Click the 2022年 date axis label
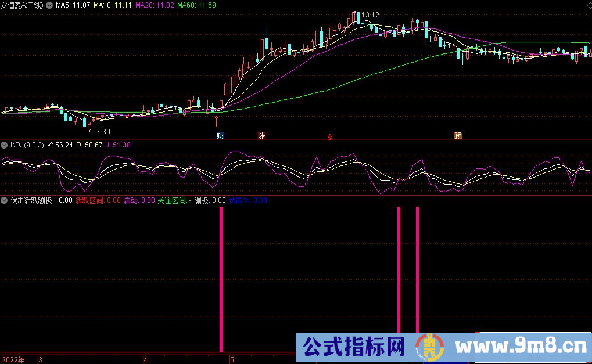This screenshot has height=364, width=592. 13,360
